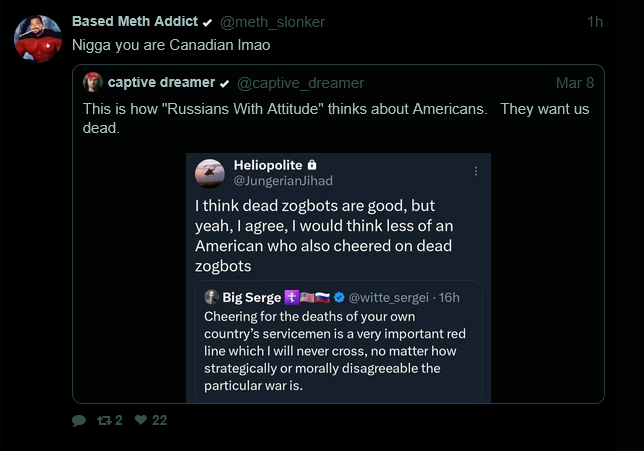This screenshot has width=644, height=451.
Task: Click the 1h timestamp
Action: click(x=594, y=22)
